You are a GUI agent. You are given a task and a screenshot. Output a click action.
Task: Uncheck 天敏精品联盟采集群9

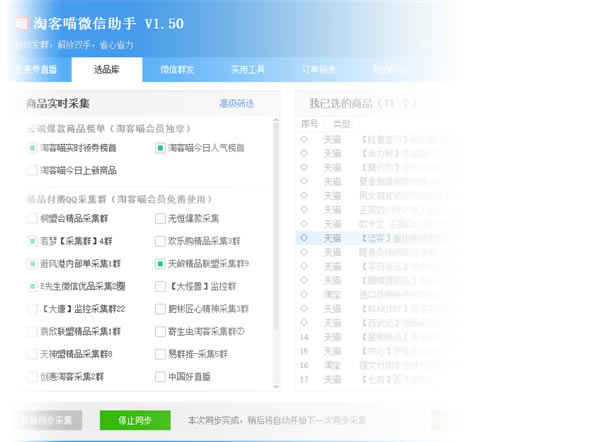(160, 264)
